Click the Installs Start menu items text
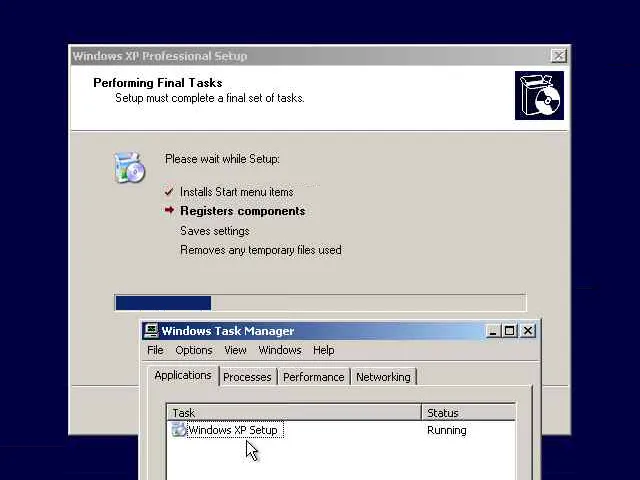Viewport: 640px width, 480px height. (237, 192)
